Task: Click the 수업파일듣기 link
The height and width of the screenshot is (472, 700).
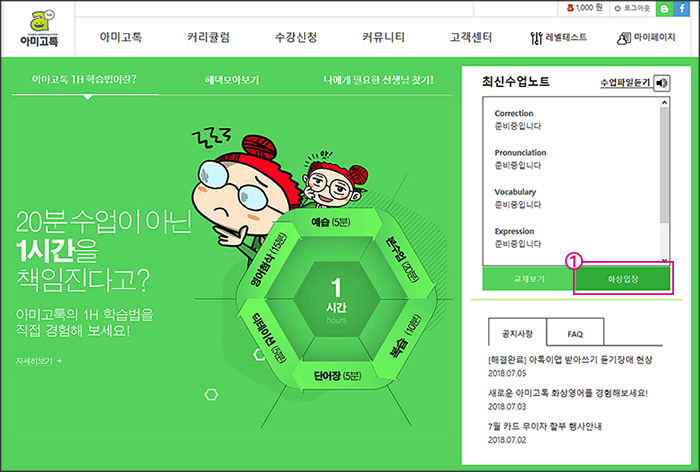Action: click(625, 83)
